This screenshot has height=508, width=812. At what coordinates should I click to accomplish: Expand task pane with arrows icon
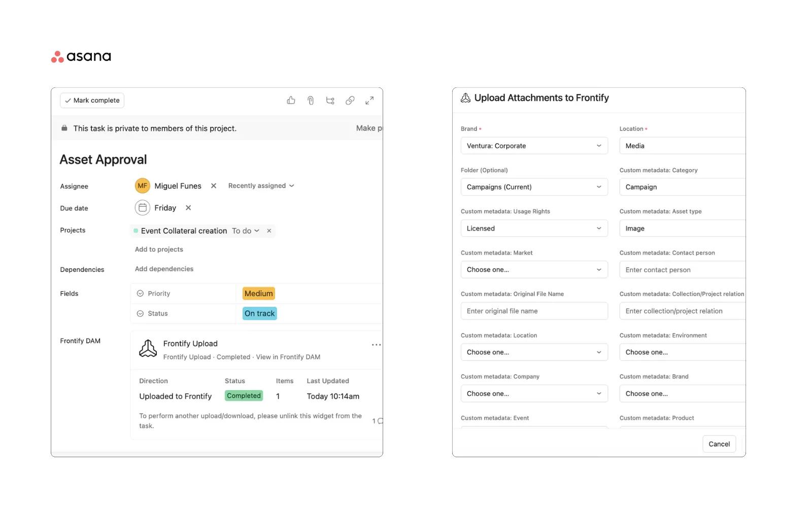[369, 101]
